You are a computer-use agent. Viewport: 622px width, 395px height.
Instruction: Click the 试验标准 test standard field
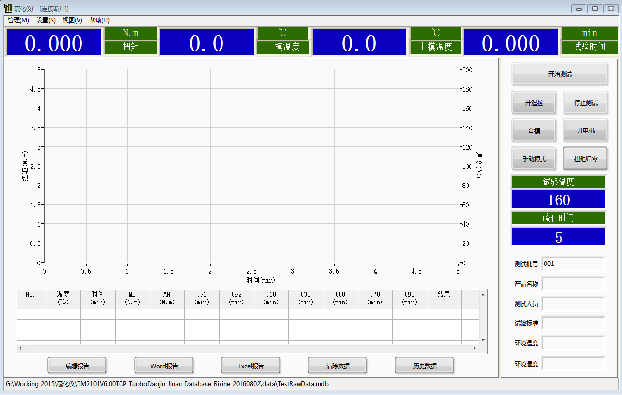[573, 323]
